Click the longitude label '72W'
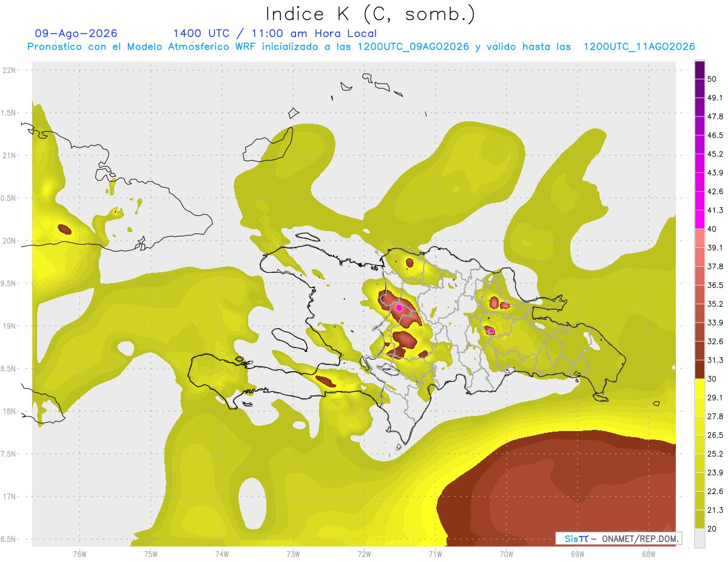The height and width of the screenshot is (562, 728). pos(364,554)
